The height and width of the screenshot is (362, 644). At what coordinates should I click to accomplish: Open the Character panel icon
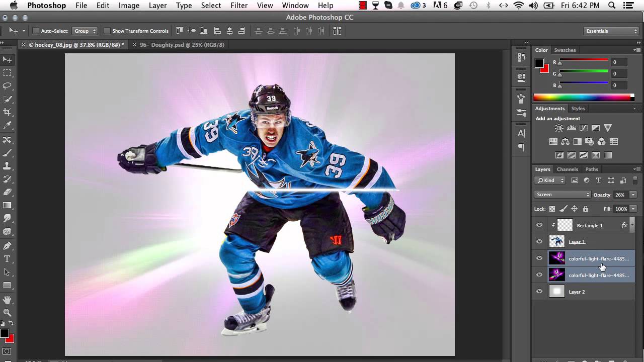(521, 134)
